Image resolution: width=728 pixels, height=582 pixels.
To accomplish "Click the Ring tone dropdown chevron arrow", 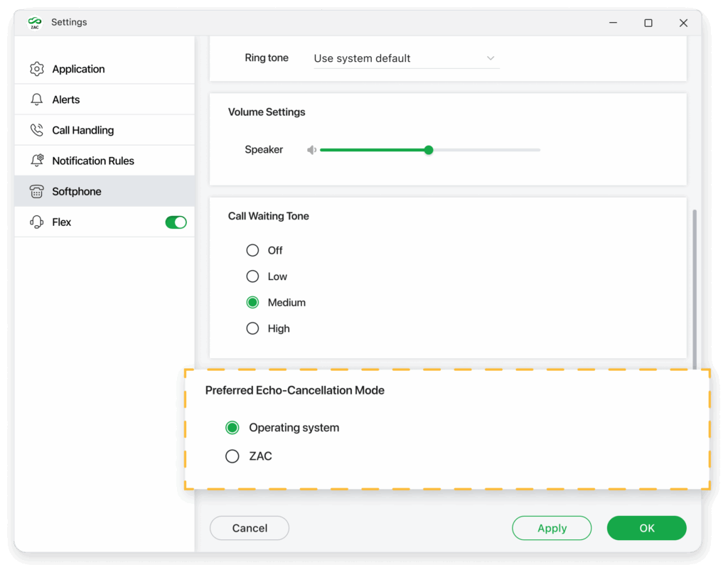I will (x=490, y=58).
